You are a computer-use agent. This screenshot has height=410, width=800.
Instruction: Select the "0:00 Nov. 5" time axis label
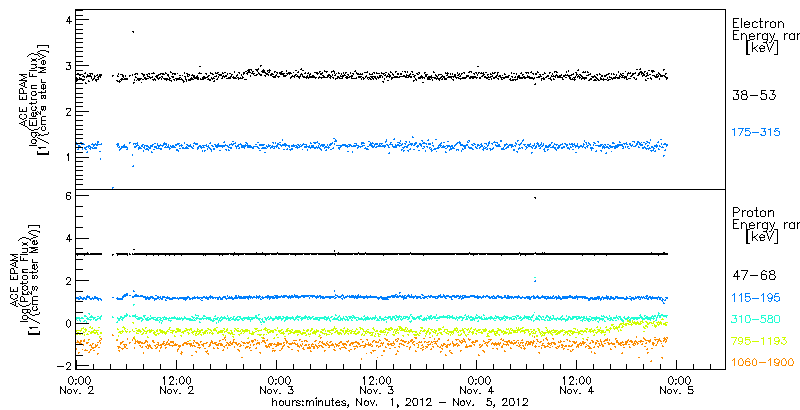click(x=676, y=386)
